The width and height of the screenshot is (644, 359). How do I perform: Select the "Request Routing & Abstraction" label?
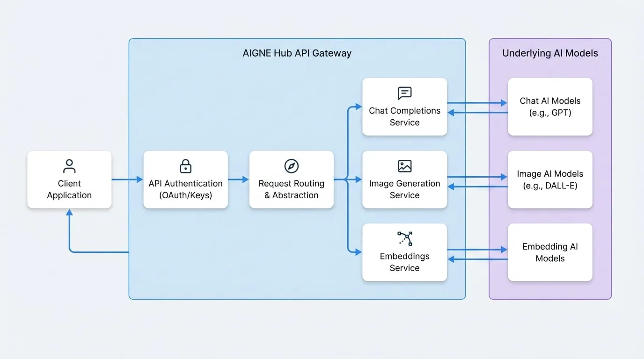(x=292, y=189)
